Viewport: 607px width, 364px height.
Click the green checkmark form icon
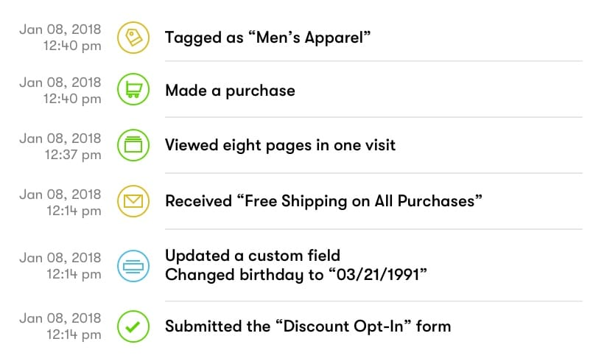[x=133, y=326]
